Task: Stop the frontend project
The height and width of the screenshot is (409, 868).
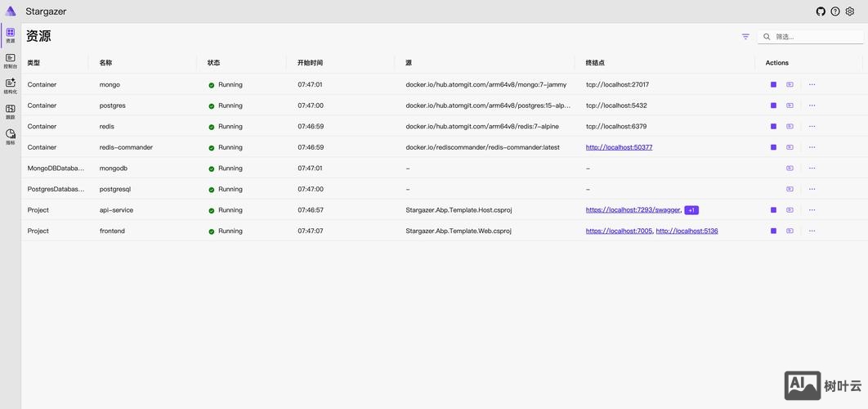Action: click(773, 231)
